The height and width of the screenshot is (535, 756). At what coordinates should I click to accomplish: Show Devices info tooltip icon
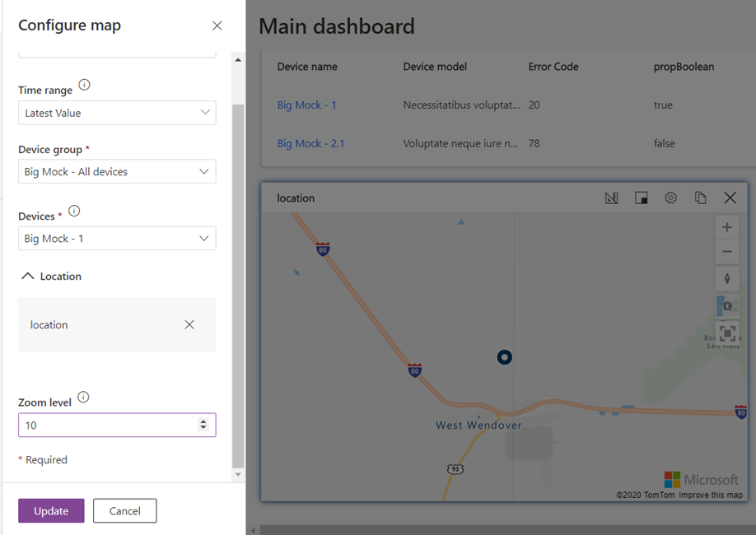[74, 211]
